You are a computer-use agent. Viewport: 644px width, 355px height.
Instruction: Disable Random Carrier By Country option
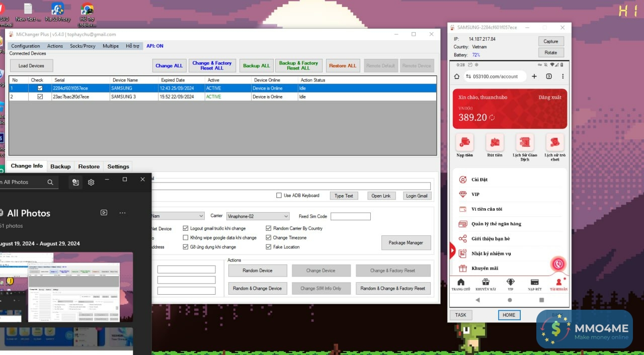coord(269,228)
